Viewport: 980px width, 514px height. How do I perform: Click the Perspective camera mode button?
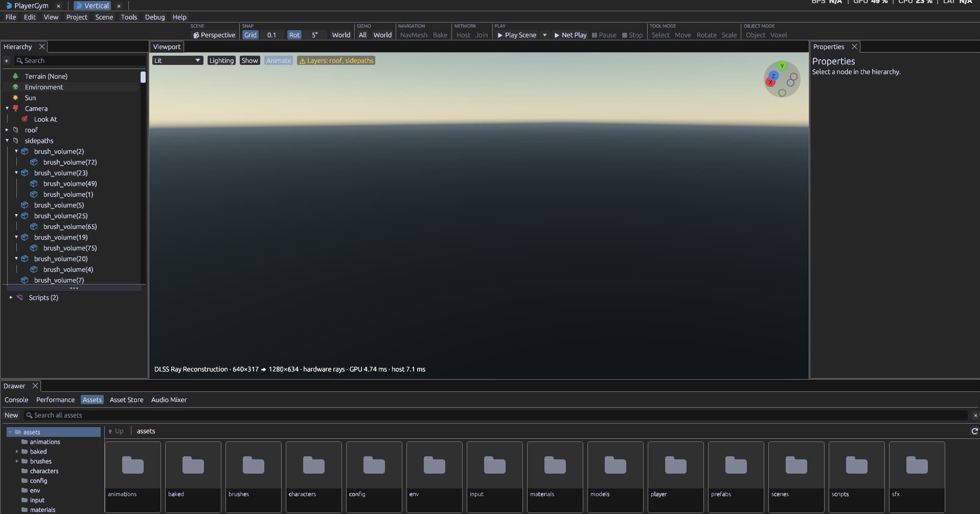[214, 35]
